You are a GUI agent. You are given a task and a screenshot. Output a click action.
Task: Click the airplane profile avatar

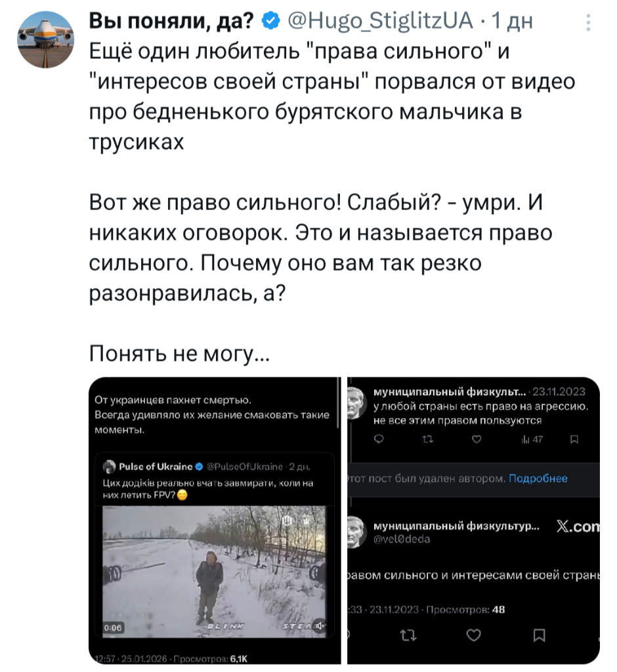point(45,39)
